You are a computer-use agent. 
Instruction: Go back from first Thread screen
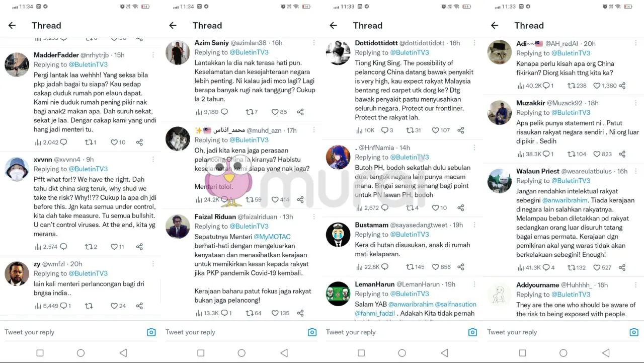12,25
